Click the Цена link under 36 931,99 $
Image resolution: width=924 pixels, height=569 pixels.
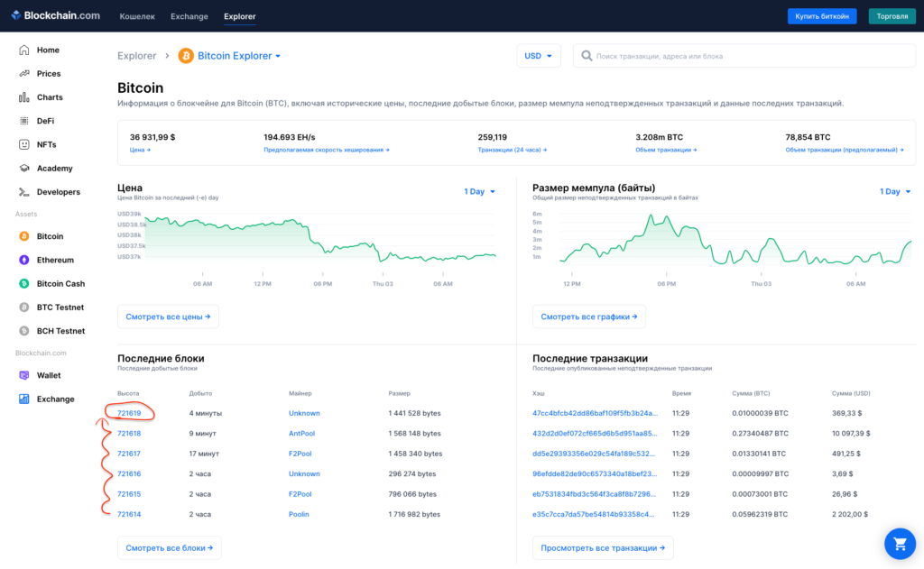[140, 150]
